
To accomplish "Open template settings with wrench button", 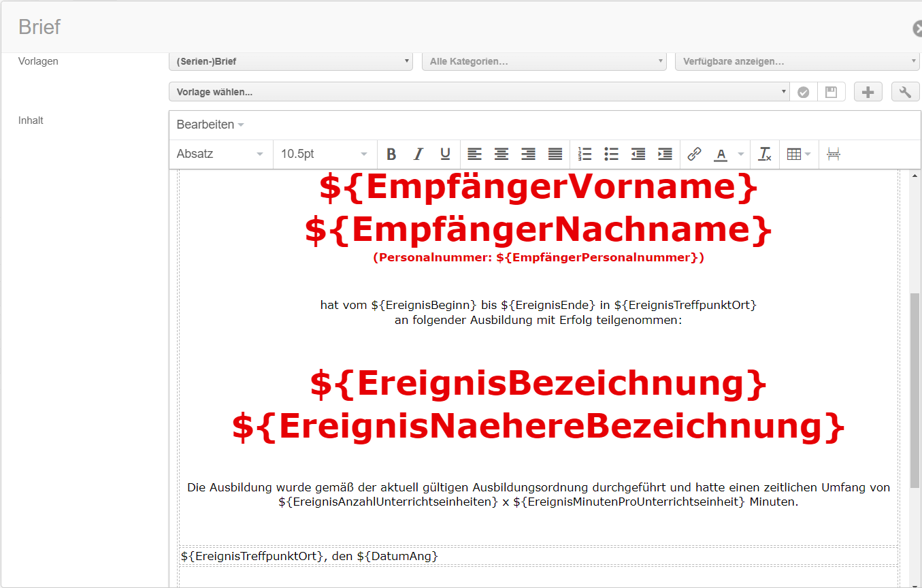I will [905, 92].
